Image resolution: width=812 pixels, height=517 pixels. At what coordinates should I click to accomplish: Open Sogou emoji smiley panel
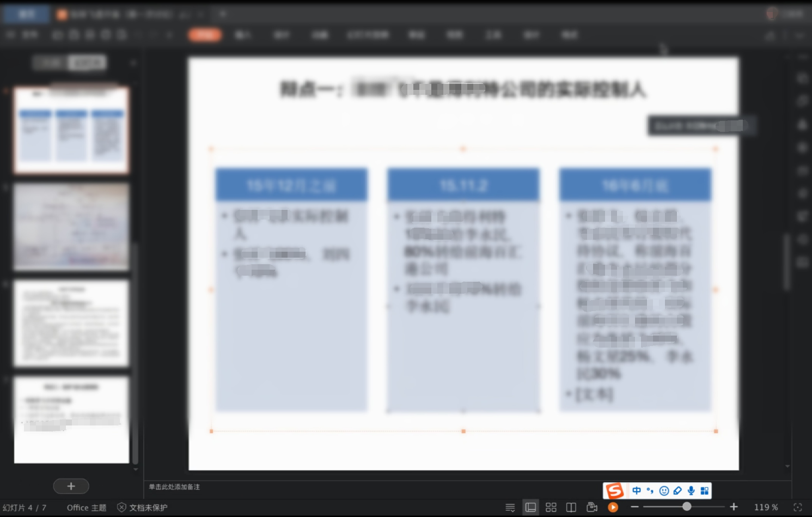click(664, 491)
